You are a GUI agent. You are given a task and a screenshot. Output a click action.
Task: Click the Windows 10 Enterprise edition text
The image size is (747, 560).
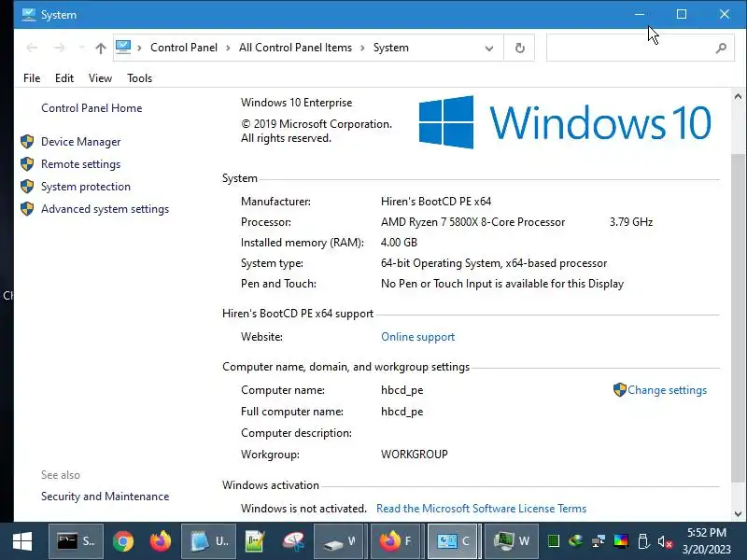(x=296, y=103)
